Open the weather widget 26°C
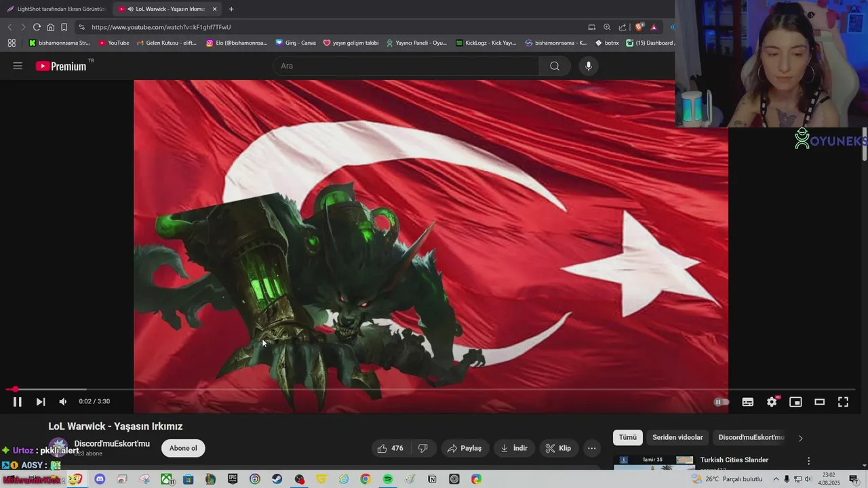Image resolution: width=868 pixels, height=488 pixels. click(x=726, y=479)
